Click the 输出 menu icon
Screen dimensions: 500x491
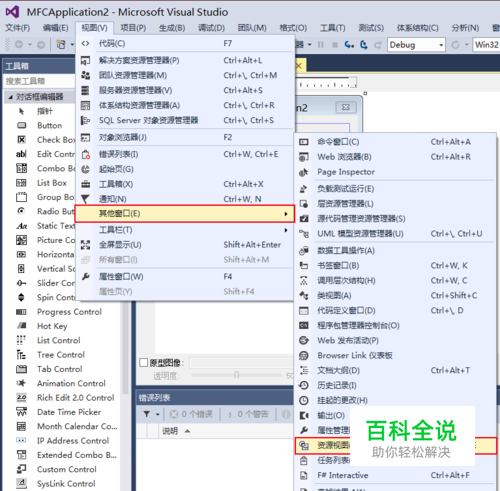tap(304, 415)
